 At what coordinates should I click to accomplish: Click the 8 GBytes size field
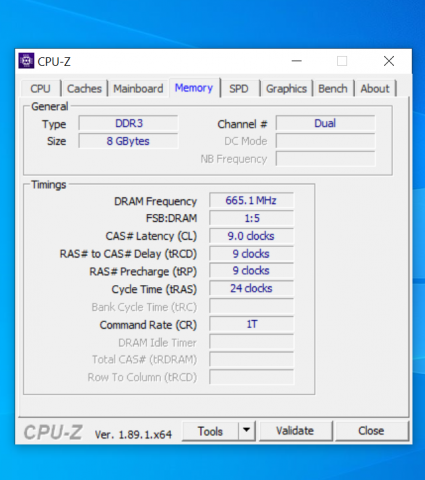click(128, 141)
